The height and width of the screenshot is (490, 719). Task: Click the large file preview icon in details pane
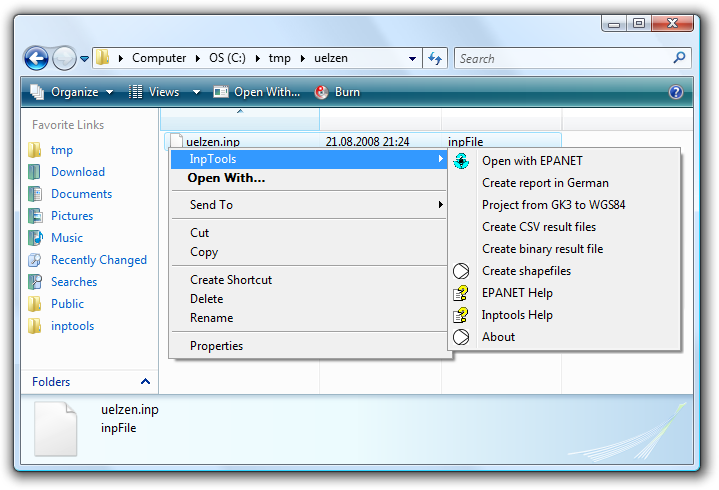(55, 429)
